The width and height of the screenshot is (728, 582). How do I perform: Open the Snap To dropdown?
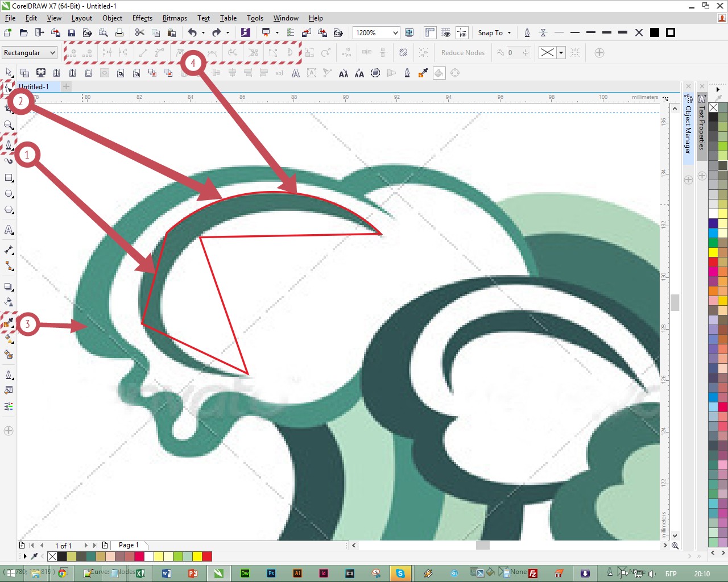[x=494, y=32]
